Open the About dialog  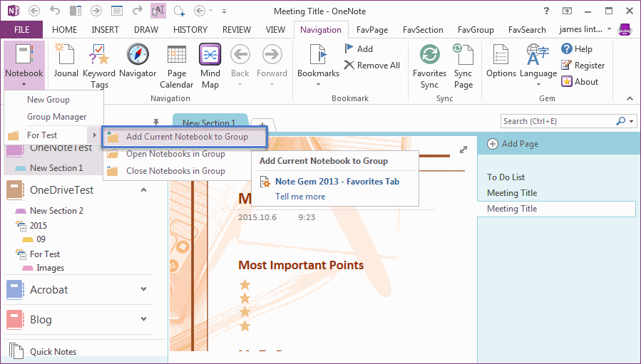580,82
